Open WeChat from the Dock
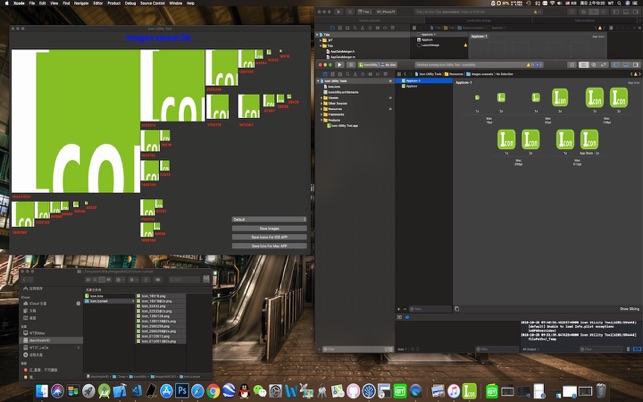 point(260,391)
